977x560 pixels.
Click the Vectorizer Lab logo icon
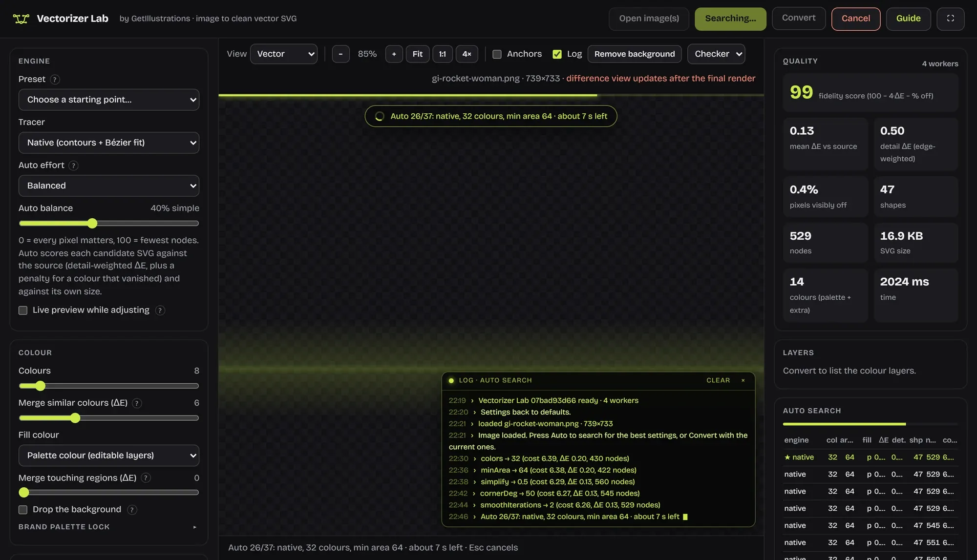tap(21, 19)
